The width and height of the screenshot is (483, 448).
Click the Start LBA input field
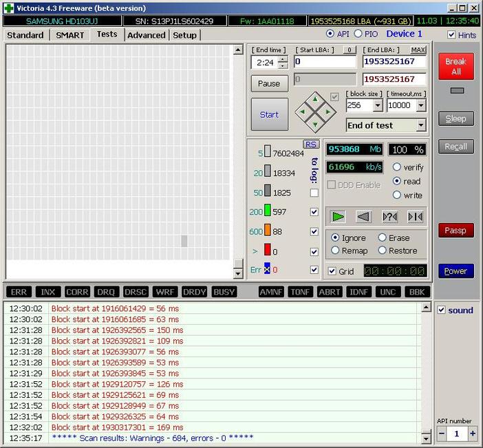tap(325, 62)
